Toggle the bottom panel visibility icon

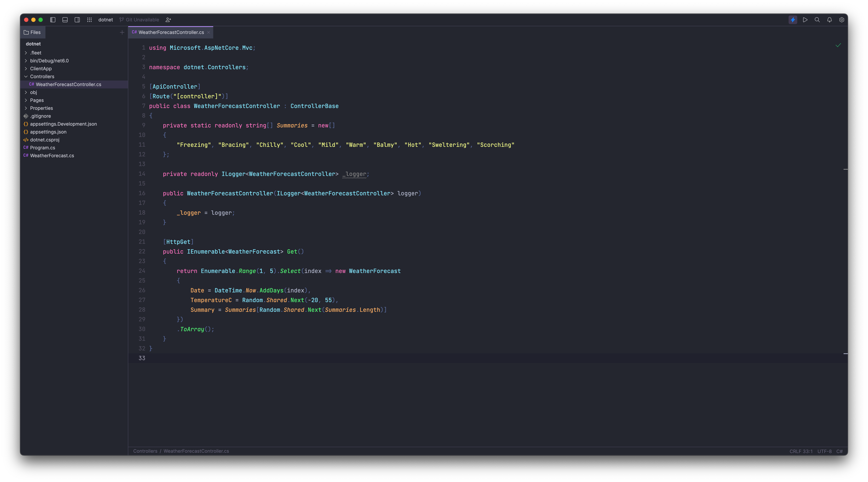pyautogui.click(x=65, y=20)
